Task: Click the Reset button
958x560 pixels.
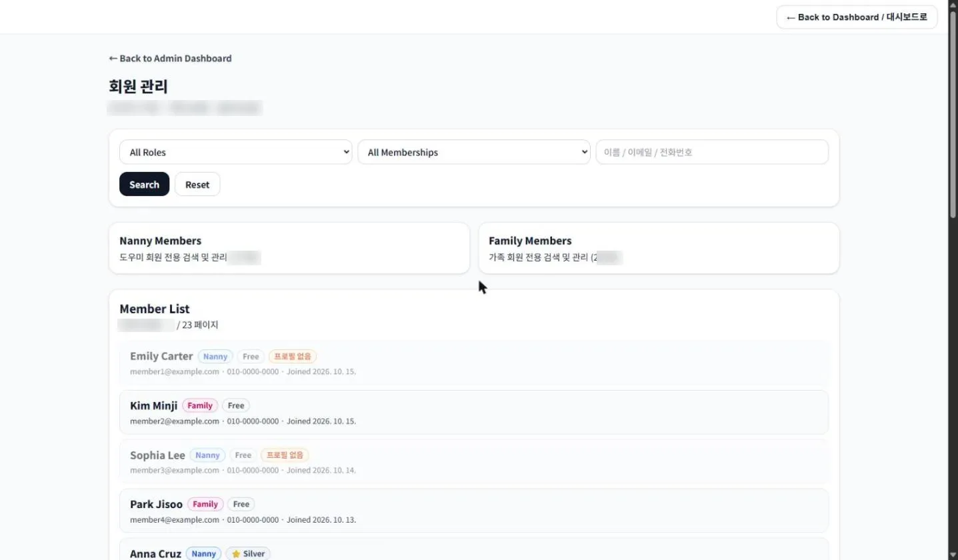Action: 197,185
